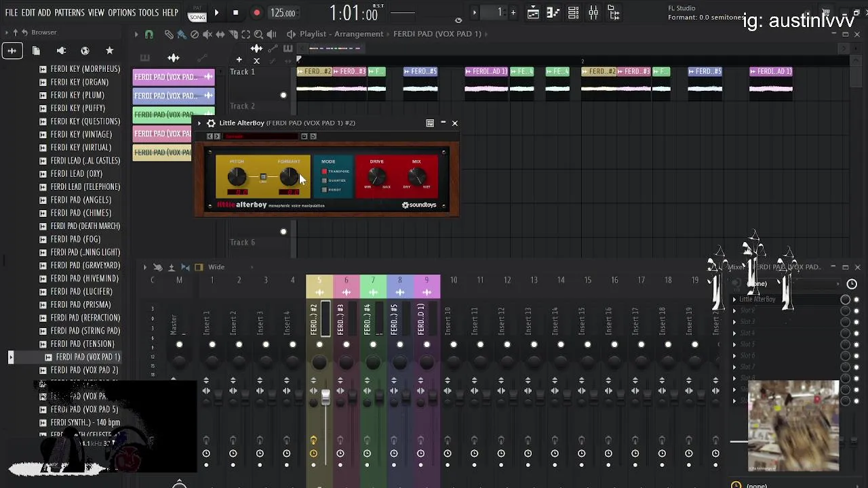This screenshot has height=488, width=868.
Task: Open the VIEW menu
Action: click(96, 13)
